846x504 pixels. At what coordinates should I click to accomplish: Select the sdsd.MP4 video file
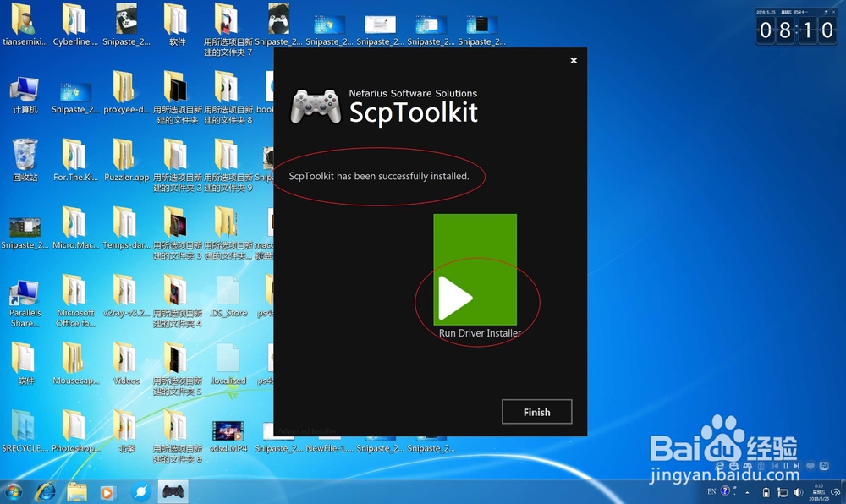click(228, 436)
